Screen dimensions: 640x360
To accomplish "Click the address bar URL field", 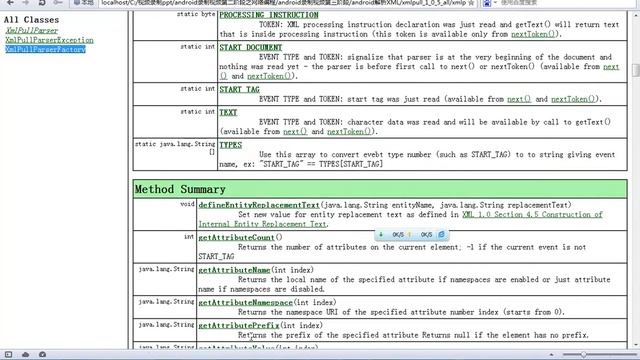I will [x=283, y=3].
